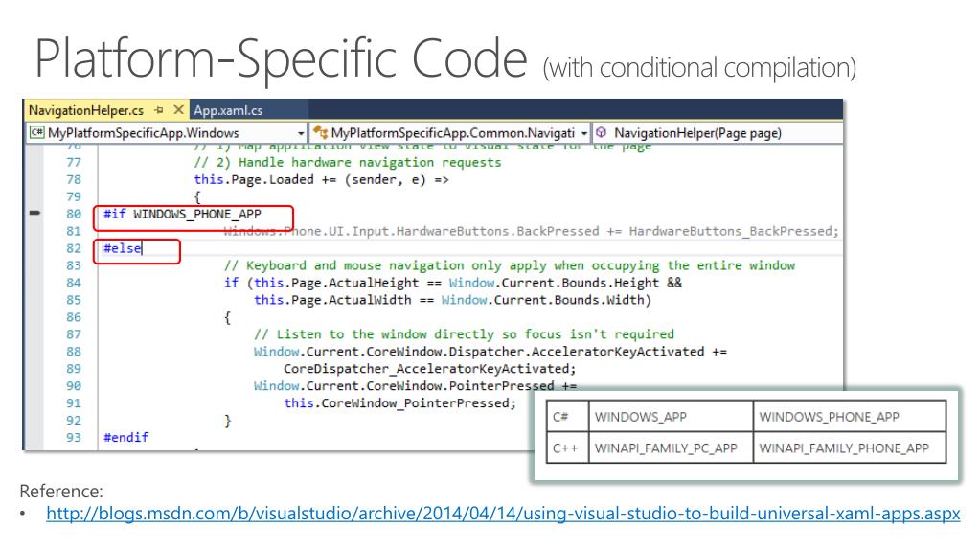Click the class icon beside MyPlatformSpecificApp.Common
Screen dimensions: 980x551
coord(320,132)
